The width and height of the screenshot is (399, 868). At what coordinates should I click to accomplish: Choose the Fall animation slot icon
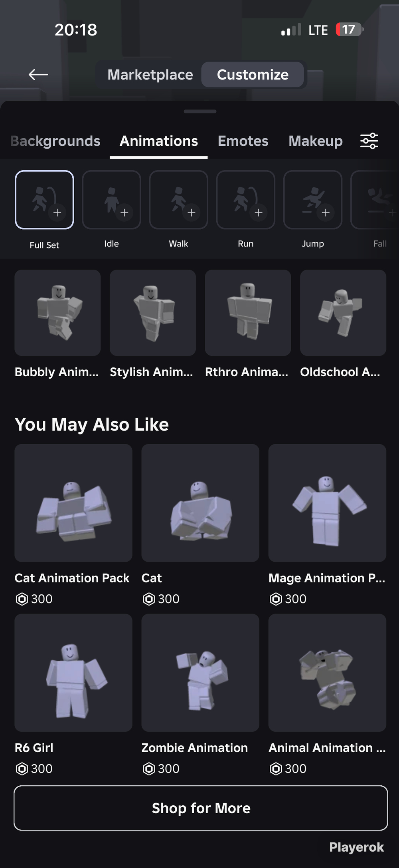[375, 200]
